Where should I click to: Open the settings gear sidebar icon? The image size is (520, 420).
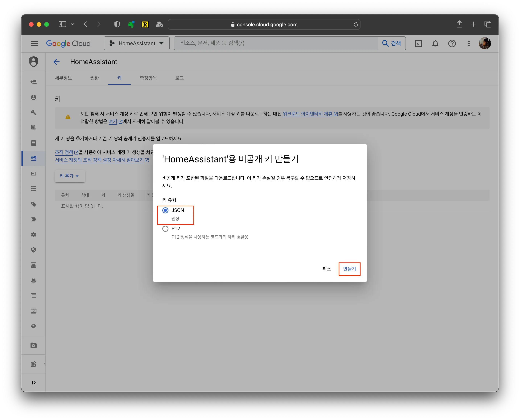[34, 235]
